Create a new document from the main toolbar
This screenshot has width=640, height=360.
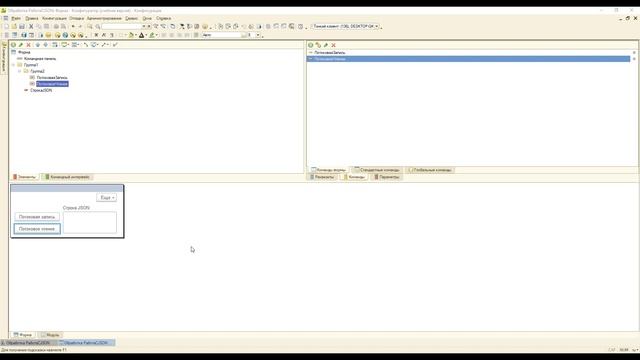6,27
